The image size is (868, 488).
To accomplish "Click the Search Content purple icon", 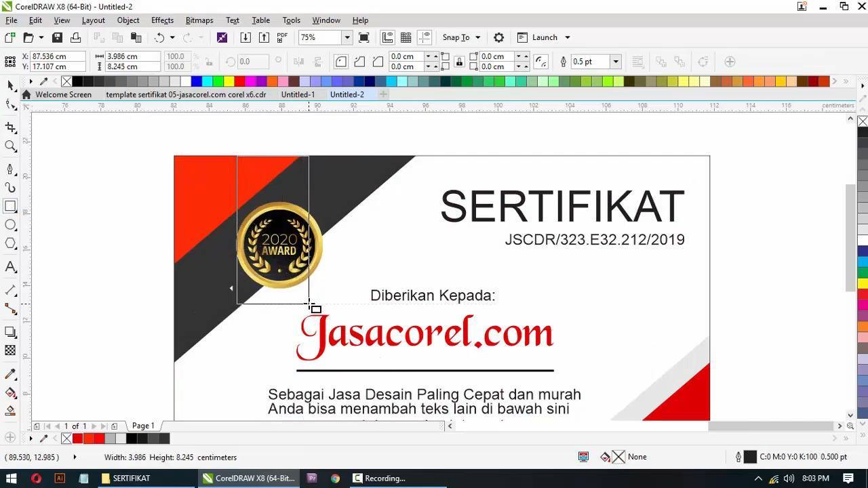I will click(222, 37).
